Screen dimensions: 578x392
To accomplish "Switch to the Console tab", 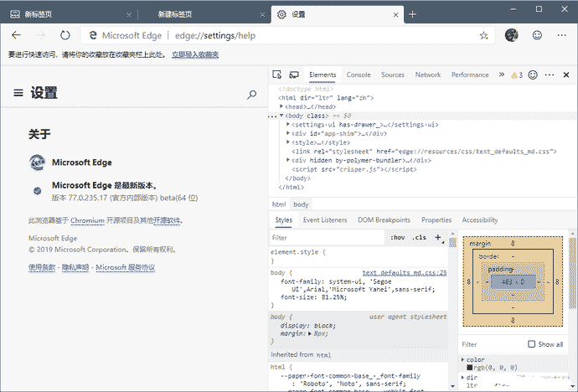I will [359, 75].
